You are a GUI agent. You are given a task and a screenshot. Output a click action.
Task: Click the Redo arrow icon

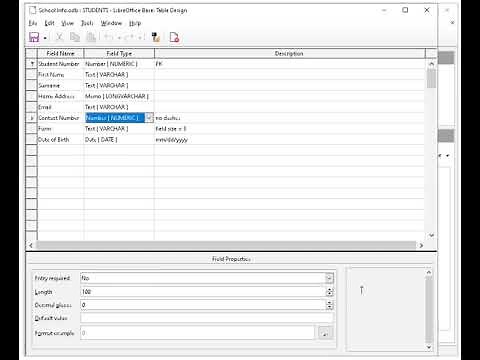pyautogui.click(x=128, y=37)
